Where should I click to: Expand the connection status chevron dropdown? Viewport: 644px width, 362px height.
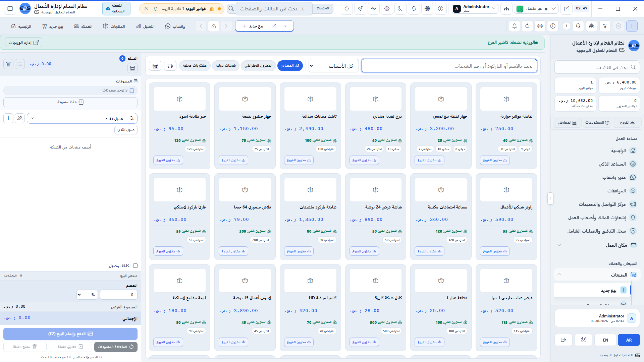tap(554, 9)
